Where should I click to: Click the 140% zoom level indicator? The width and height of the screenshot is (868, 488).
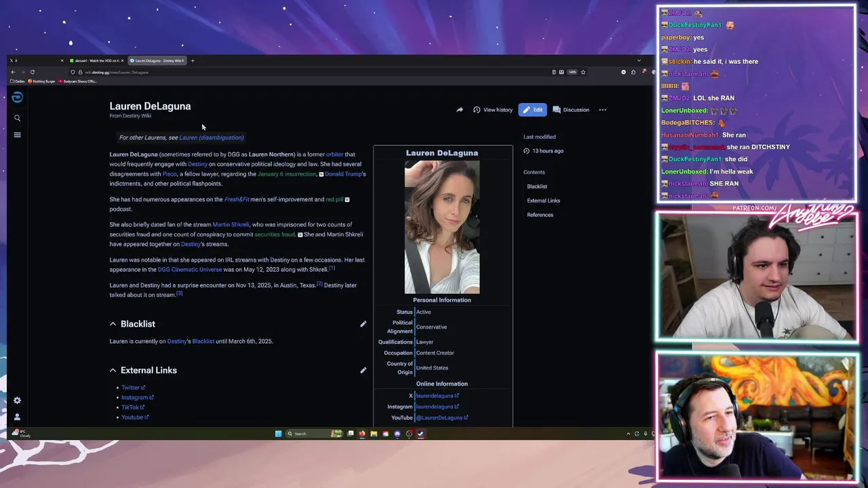[x=572, y=72]
